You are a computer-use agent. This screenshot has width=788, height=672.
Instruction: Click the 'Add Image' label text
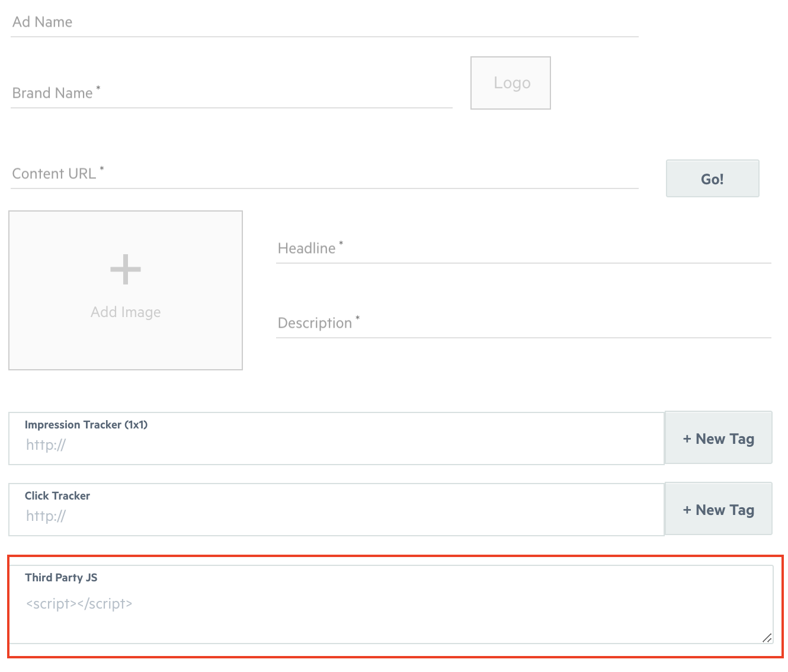[x=126, y=312]
